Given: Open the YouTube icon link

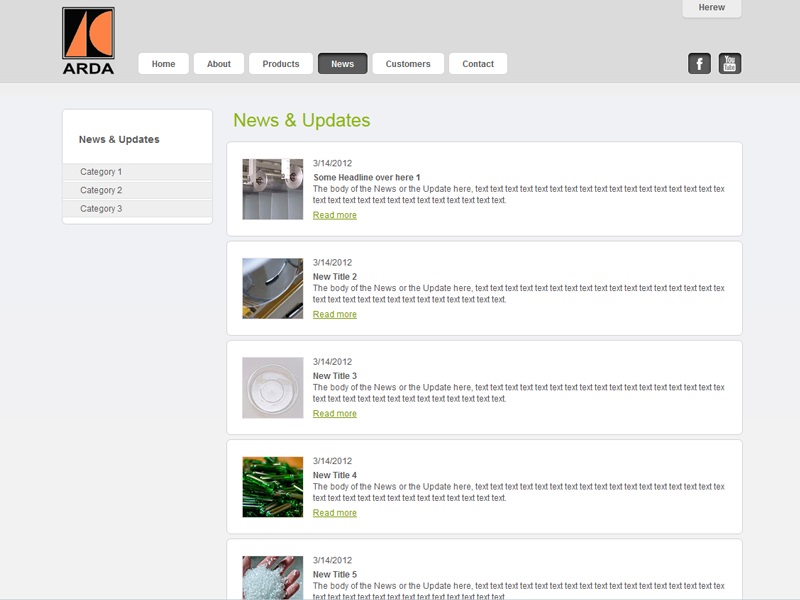Looking at the screenshot, I should click(730, 64).
